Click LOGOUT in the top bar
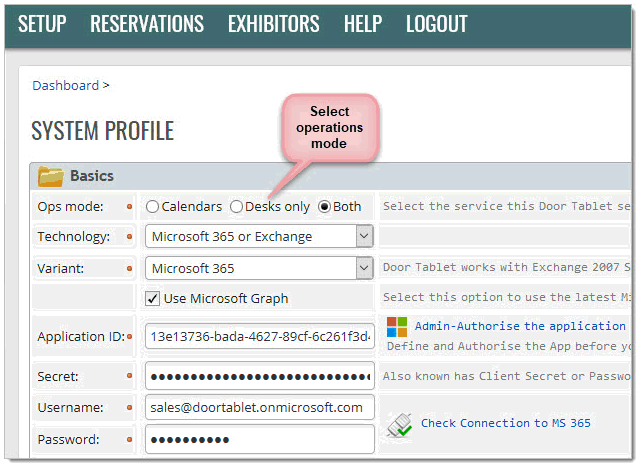This screenshot has height=468, width=641. click(x=436, y=24)
